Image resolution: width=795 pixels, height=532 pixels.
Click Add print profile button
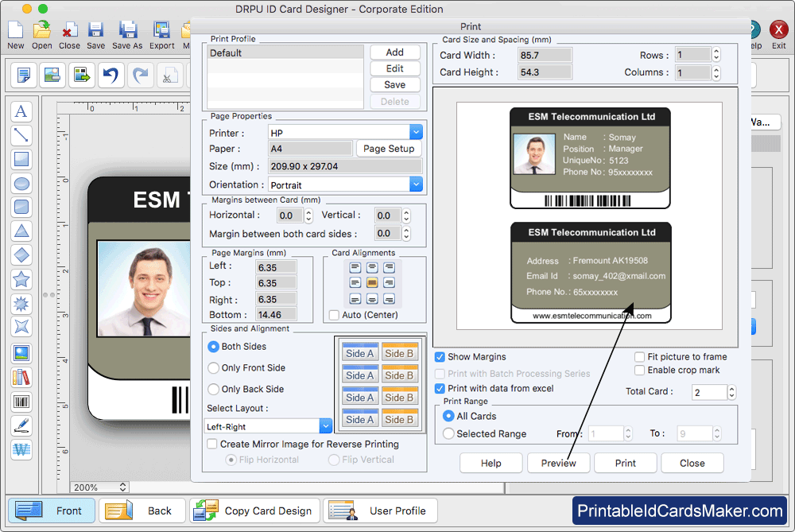(394, 52)
